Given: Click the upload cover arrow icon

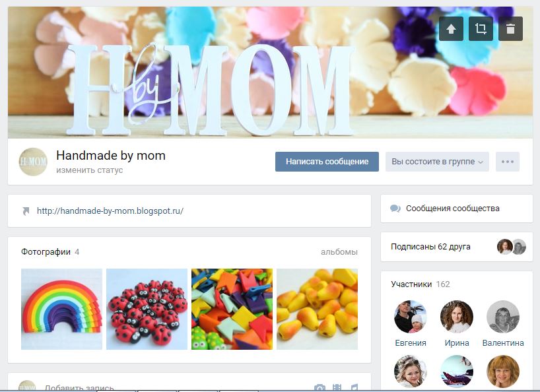Looking at the screenshot, I should coord(451,29).
